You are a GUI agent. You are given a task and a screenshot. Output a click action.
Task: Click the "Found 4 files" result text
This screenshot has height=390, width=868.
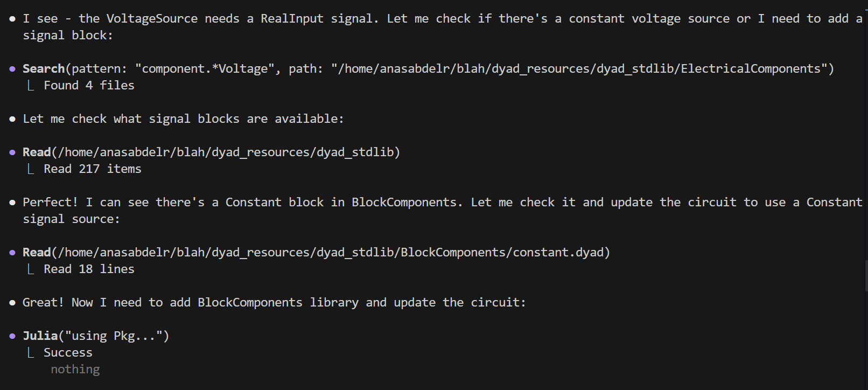[x=89, y=86]
